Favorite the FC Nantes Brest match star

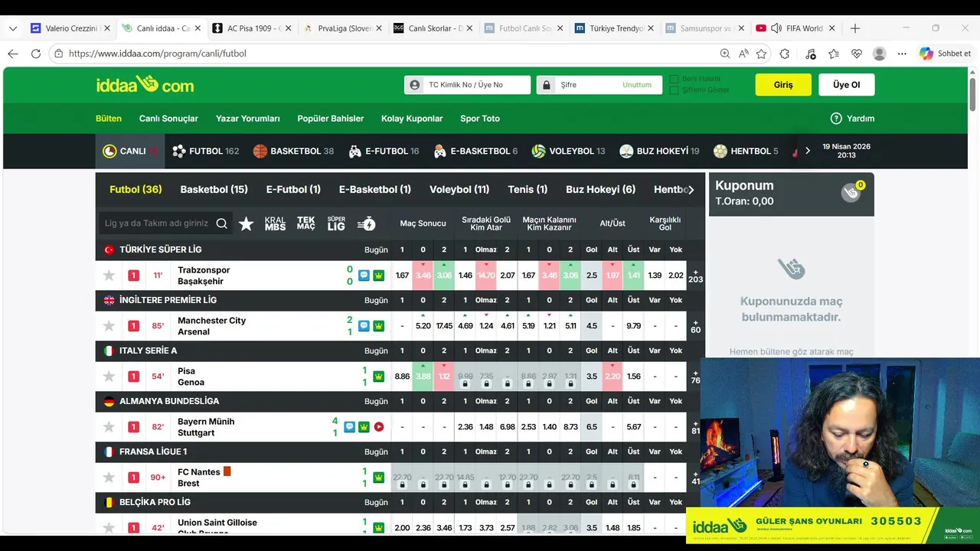pos(109,478)
